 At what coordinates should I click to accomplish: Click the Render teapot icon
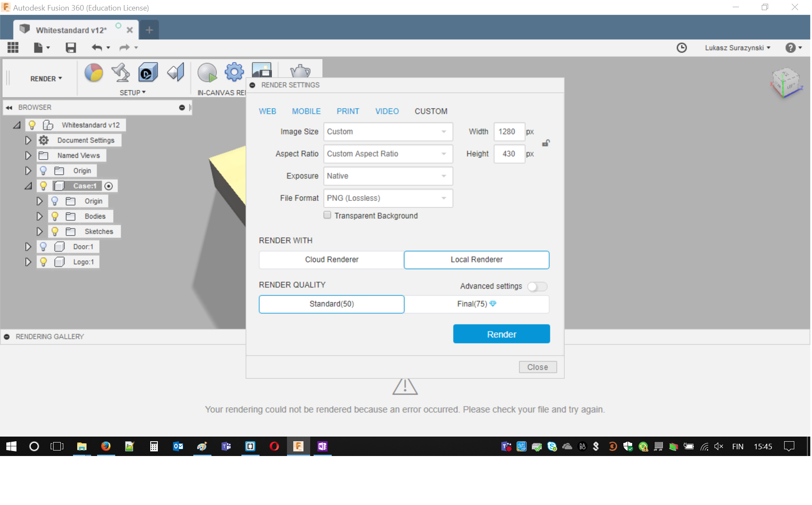(x=300, y=71)
